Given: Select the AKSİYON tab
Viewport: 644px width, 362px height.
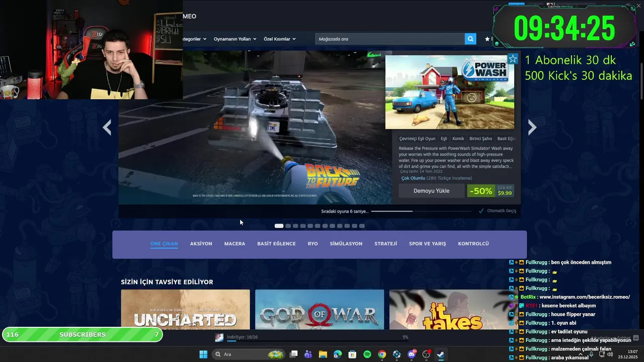Looking at the screenshot, I should (201, 244).
